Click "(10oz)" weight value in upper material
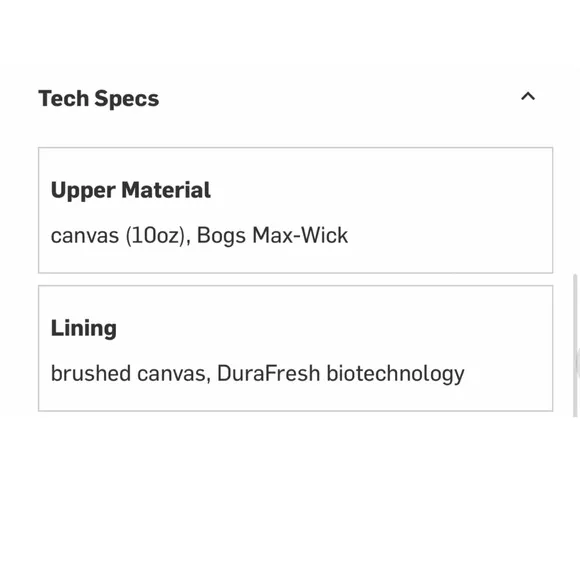Screen dimensions: 580x580 (x=155, y=236)
